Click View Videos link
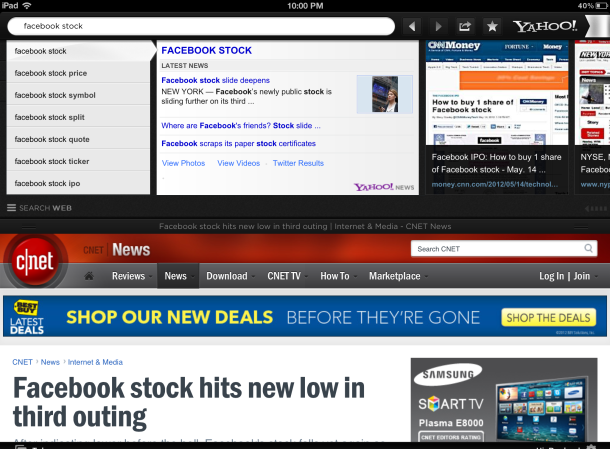The width and height of the screenshot is (610, 449). pos(238,163)
